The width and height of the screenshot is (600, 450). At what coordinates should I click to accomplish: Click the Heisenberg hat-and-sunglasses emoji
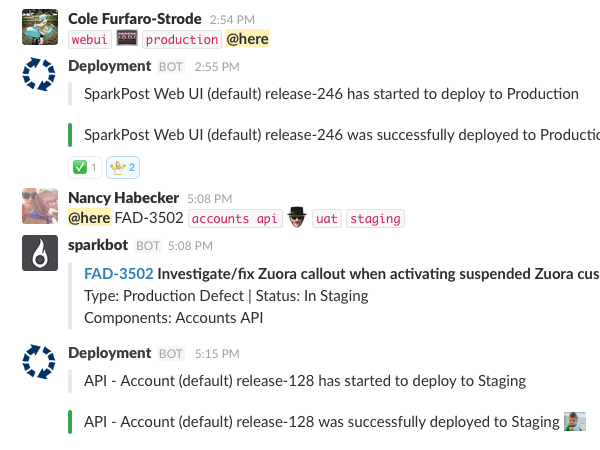coord(297,217)
